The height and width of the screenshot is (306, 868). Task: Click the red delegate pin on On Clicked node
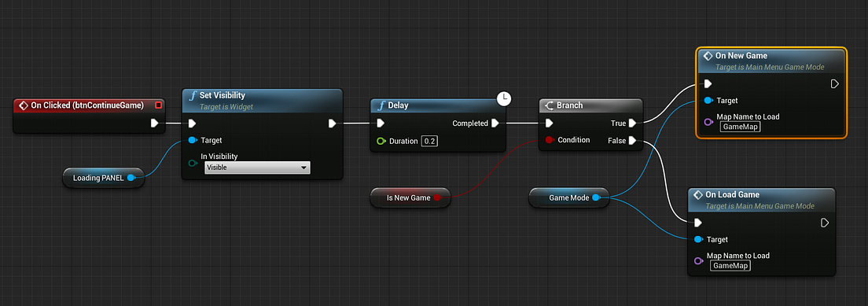pyautogui.click(x=158, y=105)
